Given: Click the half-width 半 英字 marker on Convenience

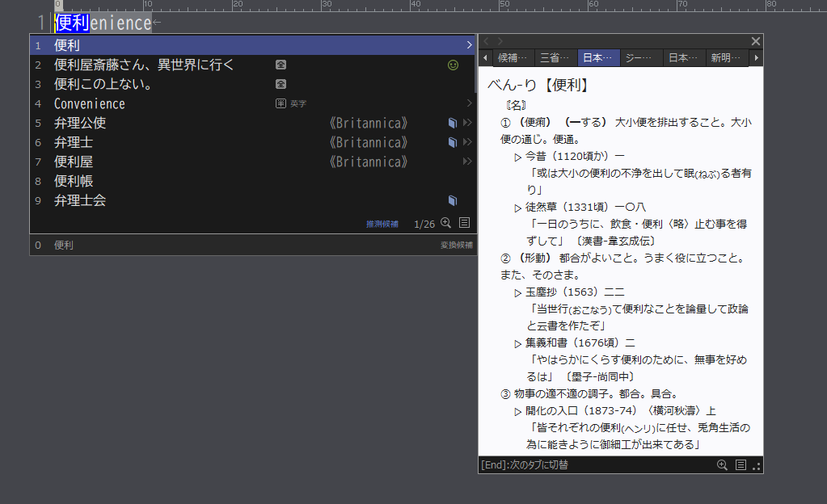Looking at the screenshot, I should [x=290, y=103].
